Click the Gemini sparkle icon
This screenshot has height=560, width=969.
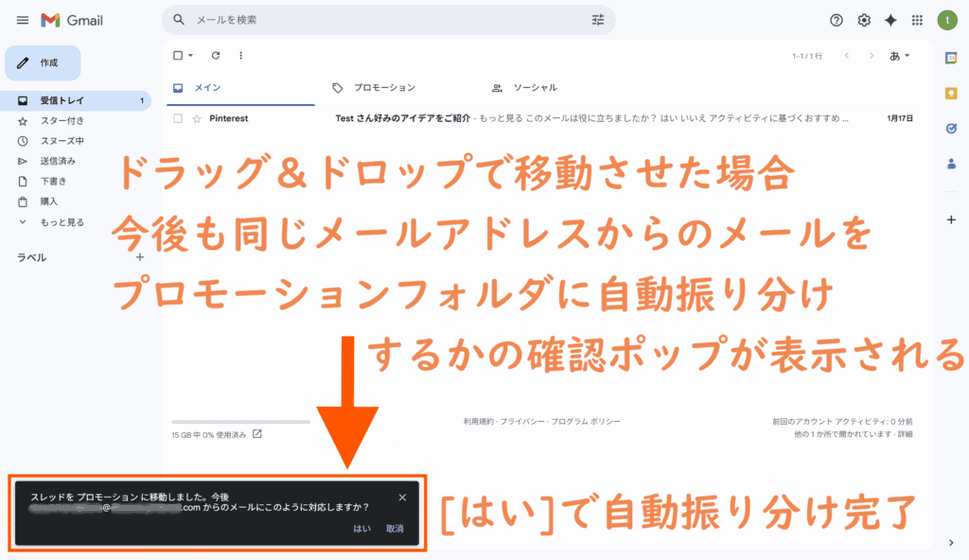(x=890, y=20)
